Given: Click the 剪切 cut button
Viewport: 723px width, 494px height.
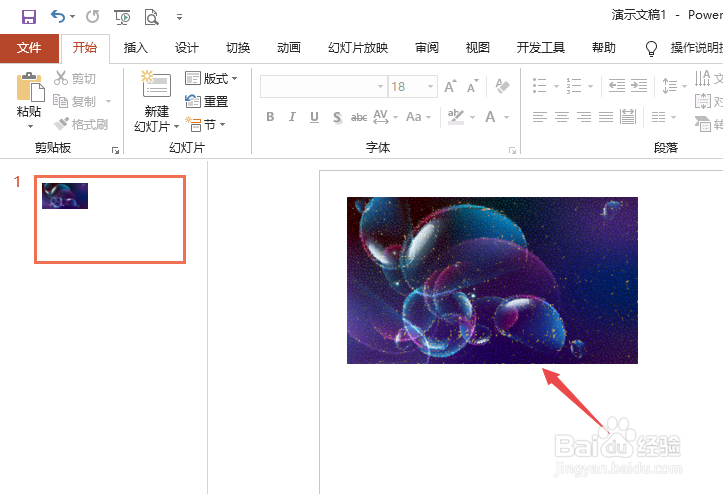Looking at the screenshot, I should click(75, 78).
